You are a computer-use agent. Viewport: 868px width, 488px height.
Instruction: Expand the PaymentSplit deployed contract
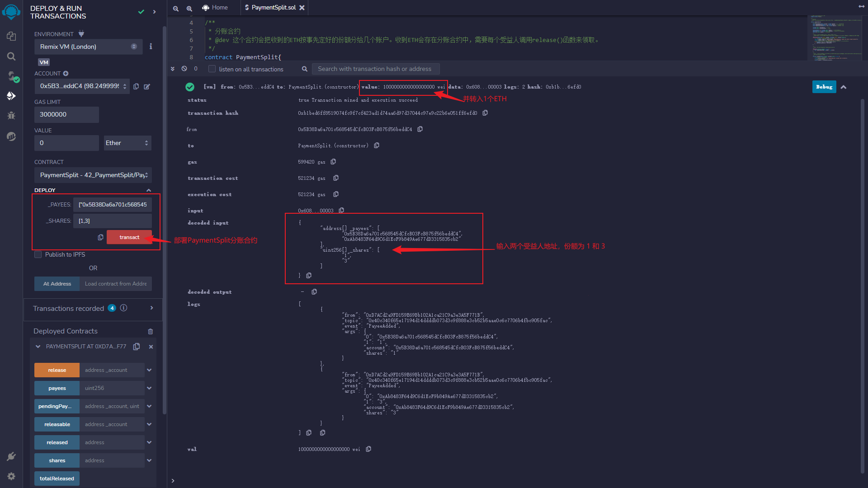(x=38, y=346)
